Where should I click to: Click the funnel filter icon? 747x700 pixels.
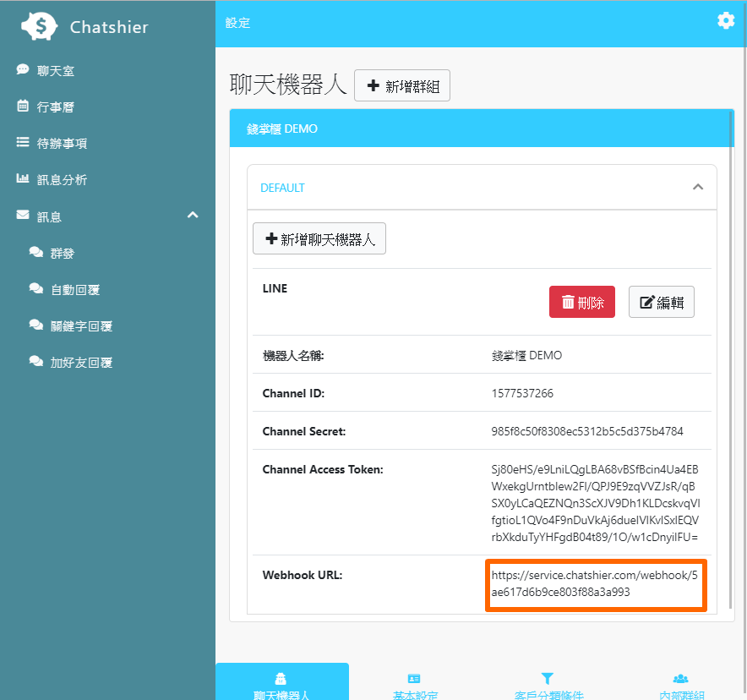(548, 678)
